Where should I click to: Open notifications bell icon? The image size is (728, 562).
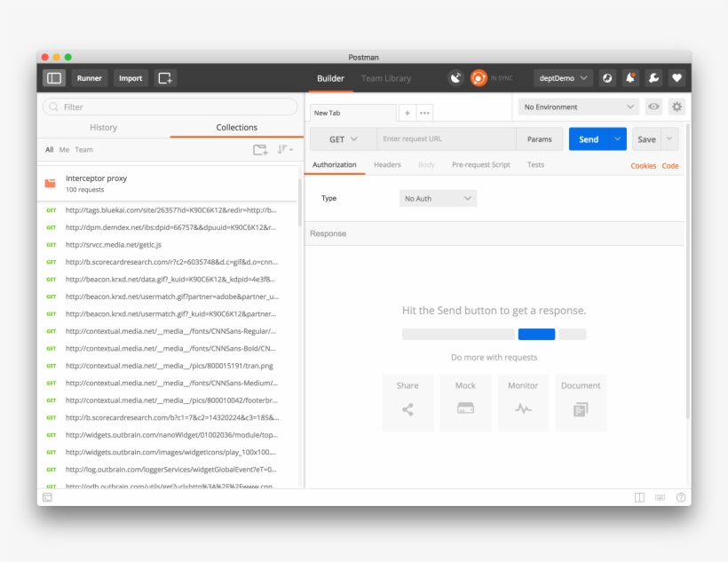[x=630, y=78]
